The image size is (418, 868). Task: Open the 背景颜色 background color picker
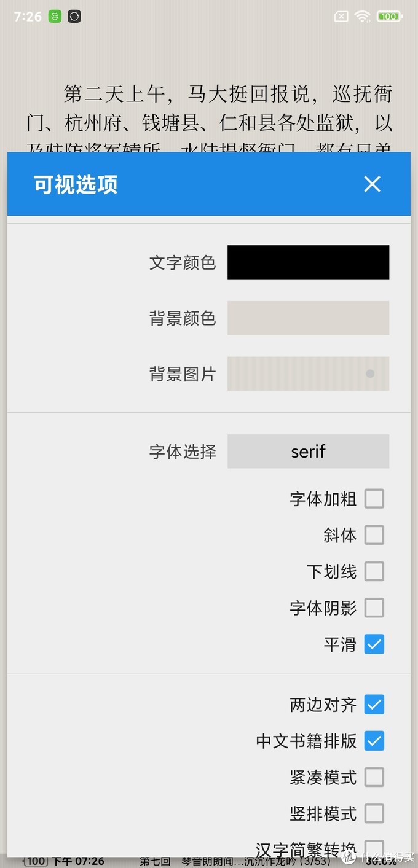coord(308,318)
